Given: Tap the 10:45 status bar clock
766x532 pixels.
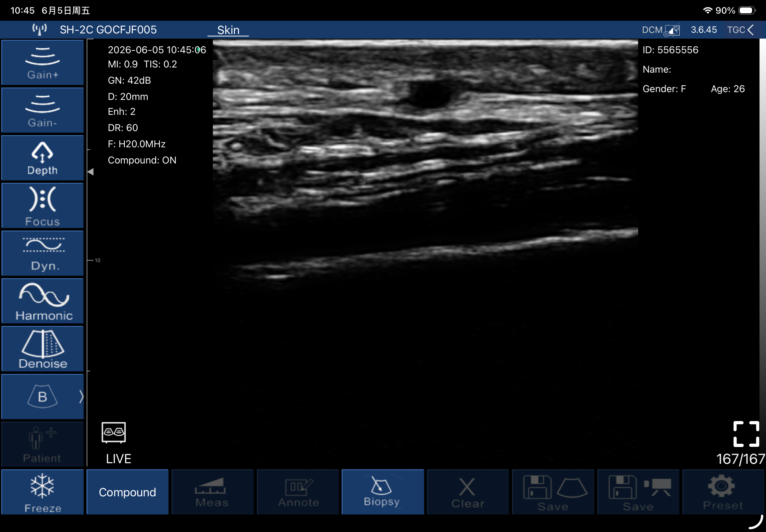Looking at the screenshot, I should tap(23, 11).
